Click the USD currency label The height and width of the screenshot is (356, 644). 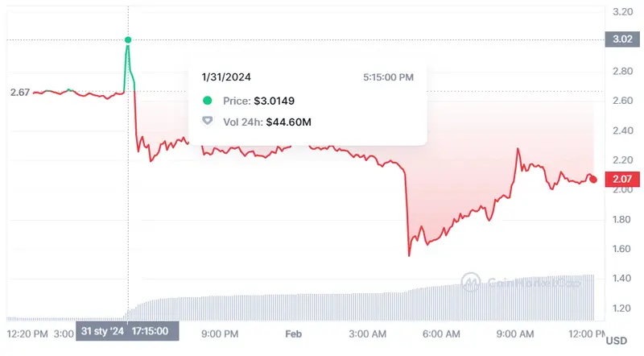(x=616, y=341)
